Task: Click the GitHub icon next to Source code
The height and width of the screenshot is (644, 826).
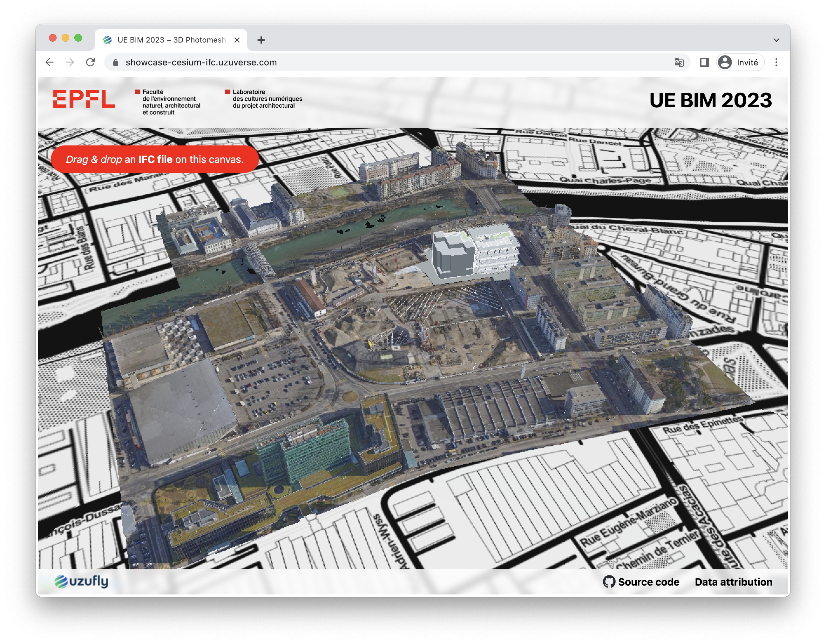Action: click(x=610, y=582)
